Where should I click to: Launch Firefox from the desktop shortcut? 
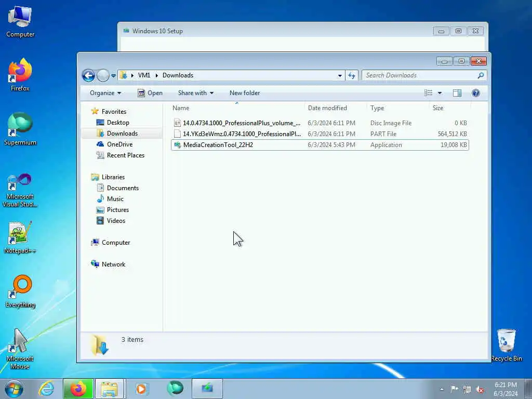coord(20,75)
